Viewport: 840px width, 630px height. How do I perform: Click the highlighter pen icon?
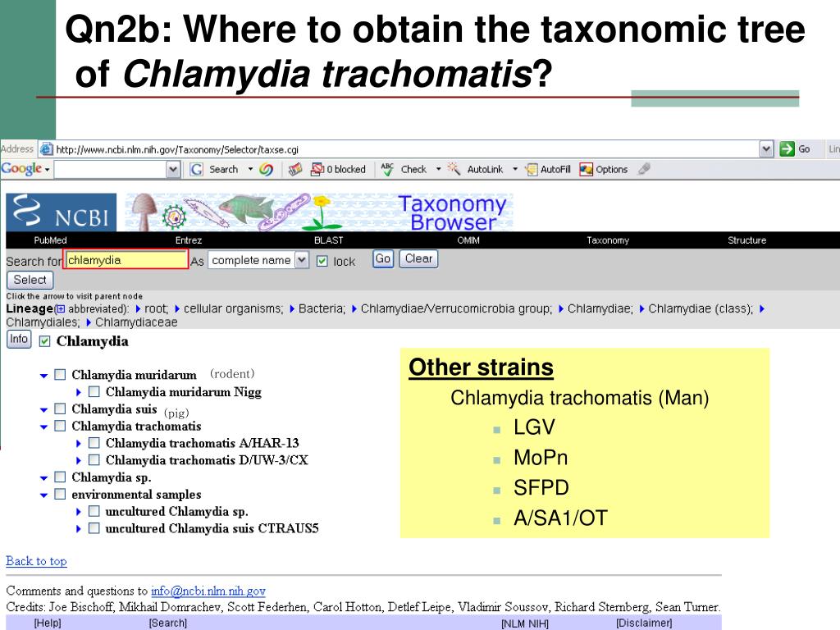[x=644, y=169]
